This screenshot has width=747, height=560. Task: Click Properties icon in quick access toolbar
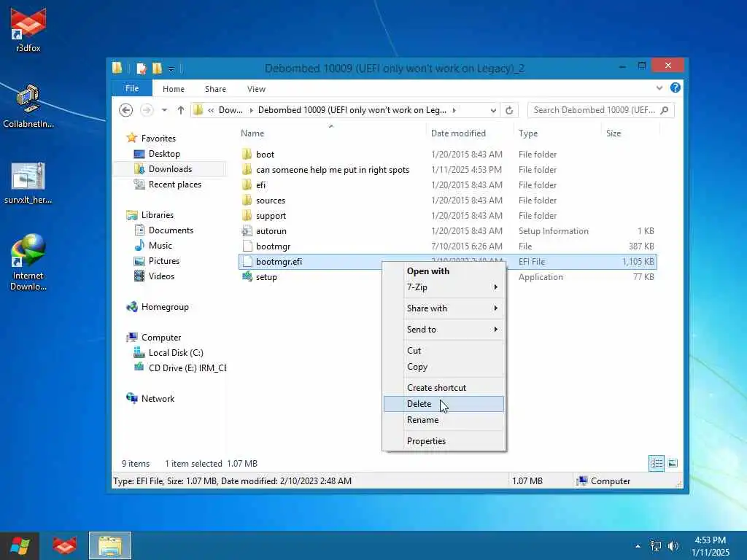point(141,69)
